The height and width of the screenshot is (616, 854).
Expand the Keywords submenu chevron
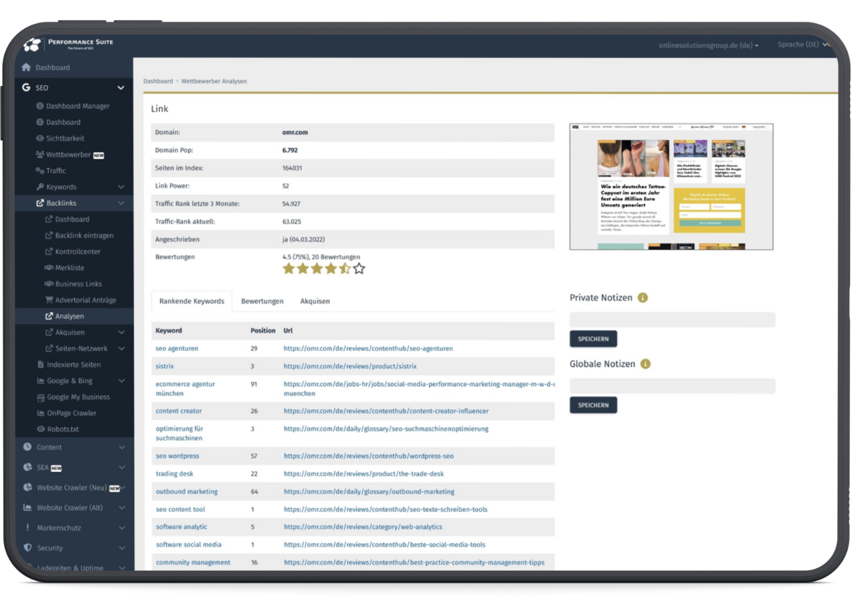click(x=121, y=187)
